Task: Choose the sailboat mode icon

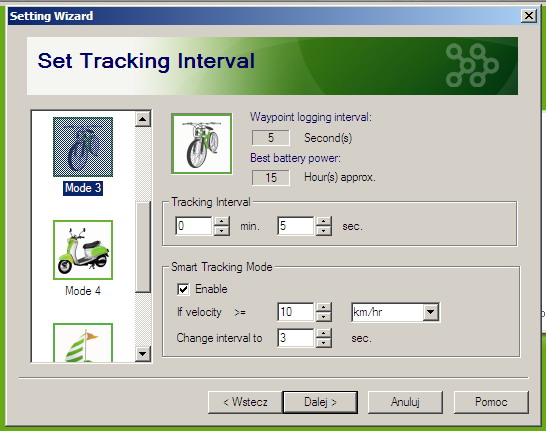Action: pos(83,343)
